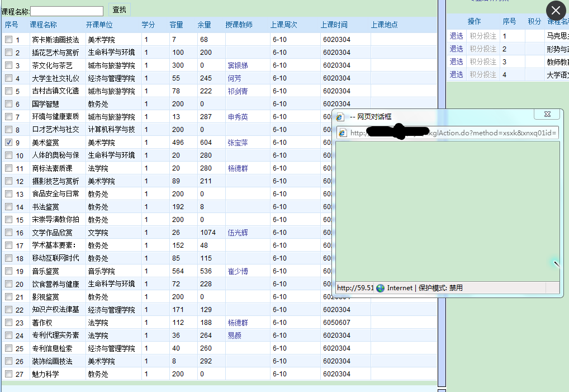This screenshot has height=392, width=569.
Task: Uncheck the 美术鉴赏 course checkbox
Action: (x=9, y=142)
